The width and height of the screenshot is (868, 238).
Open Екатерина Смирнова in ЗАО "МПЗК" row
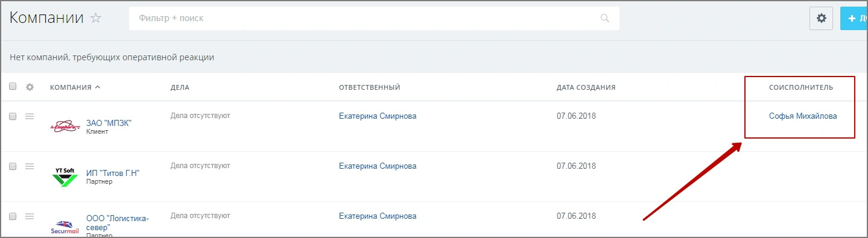point(378,116)
